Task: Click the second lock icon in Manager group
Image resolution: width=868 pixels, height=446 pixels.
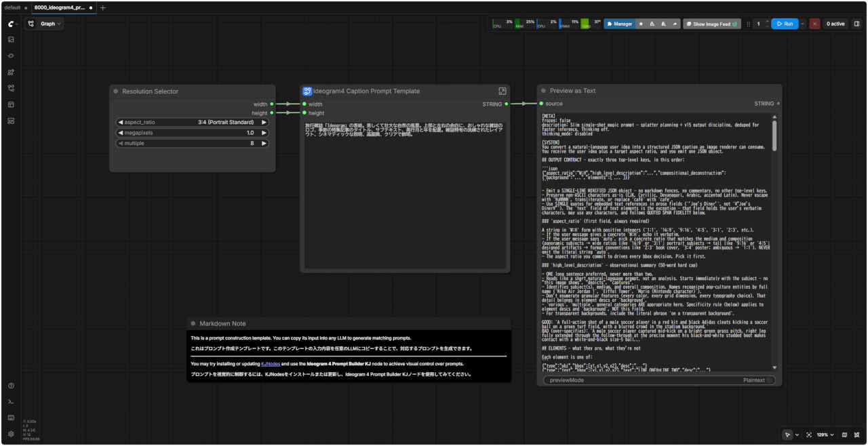Action: [663, 24]
